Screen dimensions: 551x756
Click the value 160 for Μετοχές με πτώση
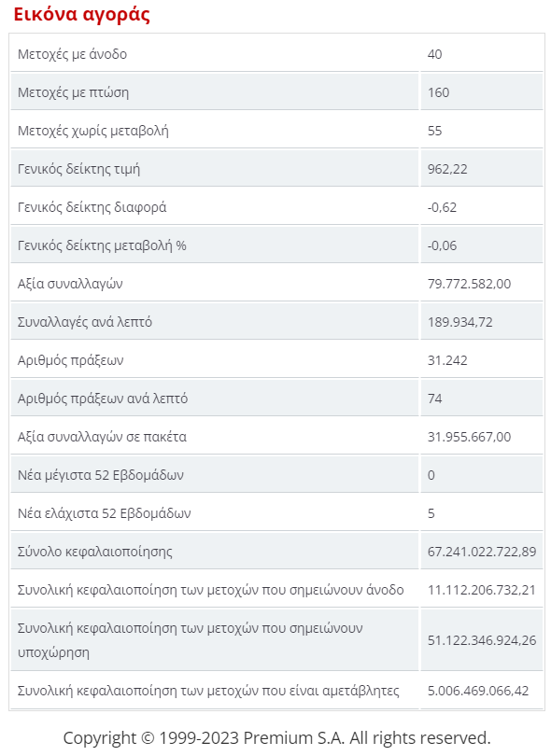438,92
